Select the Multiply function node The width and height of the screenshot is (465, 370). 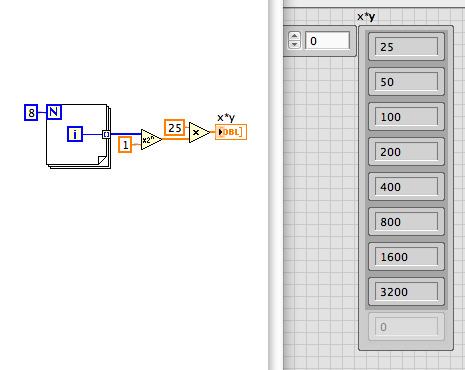[x=199, y=132]
